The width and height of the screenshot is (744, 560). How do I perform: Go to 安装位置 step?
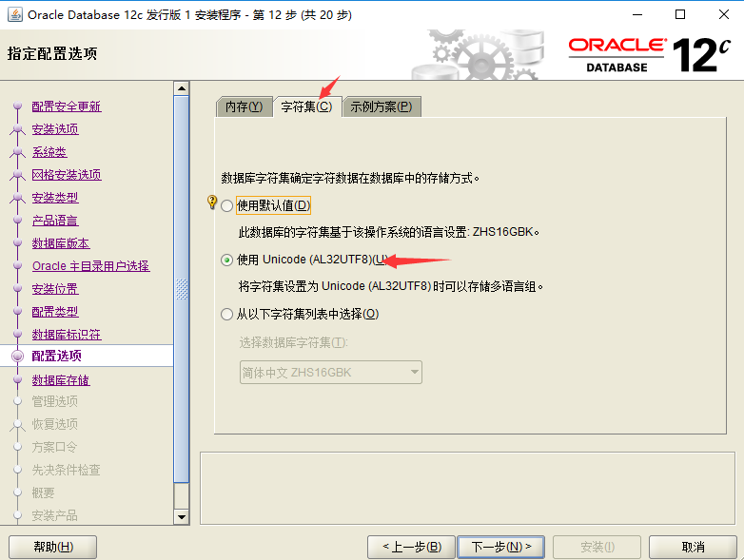pyautogui.click(x=55, y=289)
